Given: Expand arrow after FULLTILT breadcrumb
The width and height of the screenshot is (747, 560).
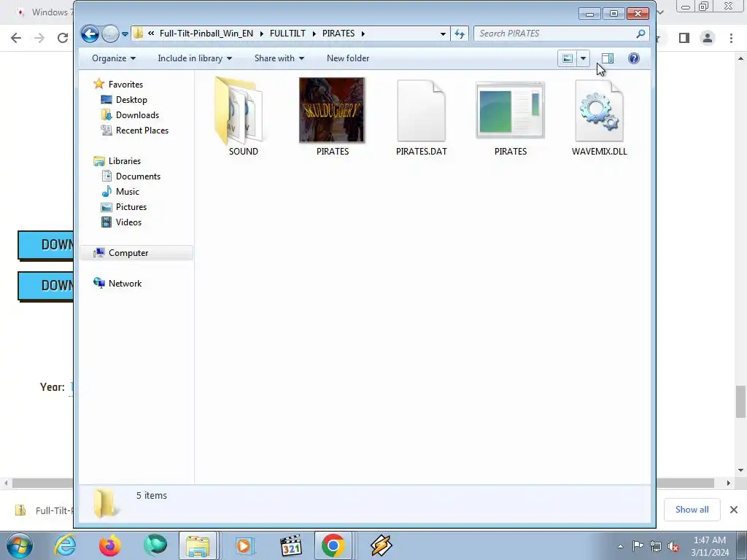Looking at the screenshot, I should [314, 34].
